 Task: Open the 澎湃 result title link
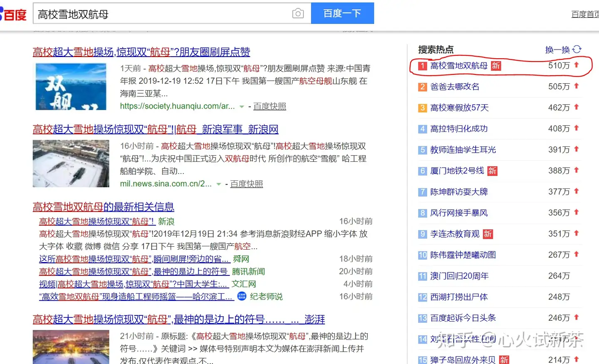point(179,319)
